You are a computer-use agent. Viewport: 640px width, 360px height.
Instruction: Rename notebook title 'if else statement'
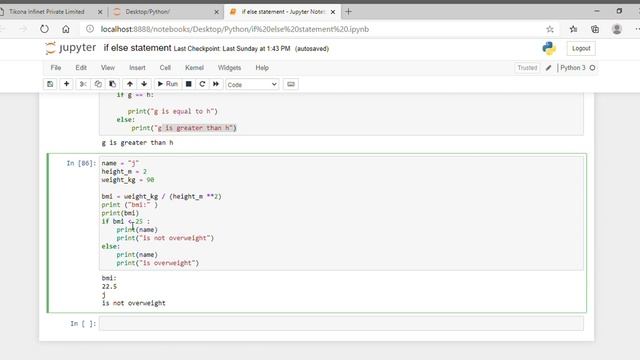[x=137, y=48]
